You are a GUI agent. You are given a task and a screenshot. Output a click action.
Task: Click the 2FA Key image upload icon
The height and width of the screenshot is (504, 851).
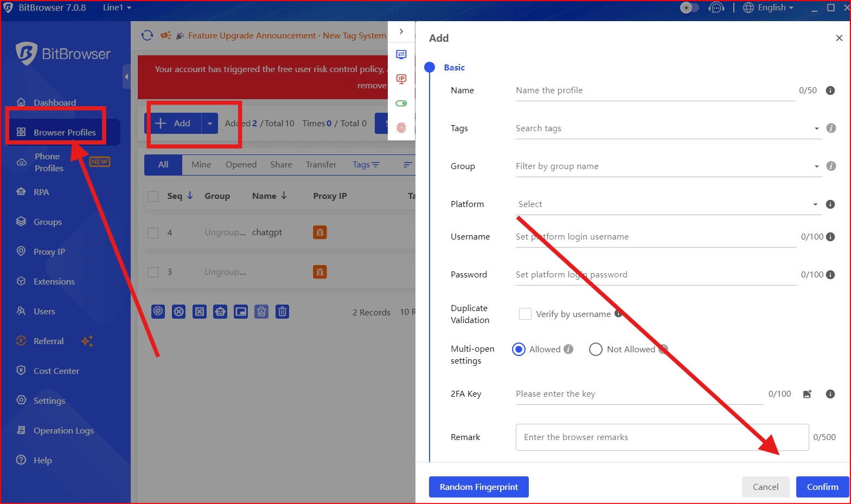pos(807,394)
